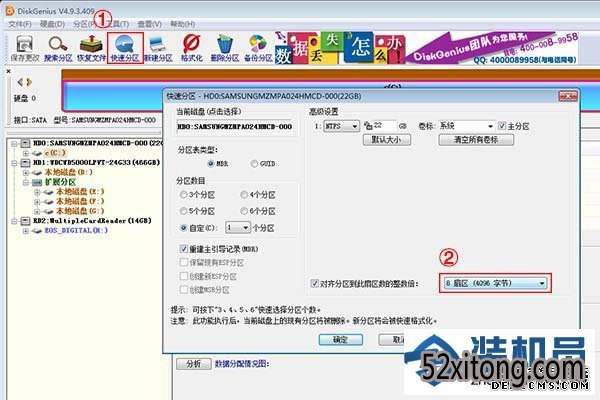Viewport: 600px width, 400px height.
Task: Click the current disk selection field HD0:SAMSUNG
Action: [235, 126]
